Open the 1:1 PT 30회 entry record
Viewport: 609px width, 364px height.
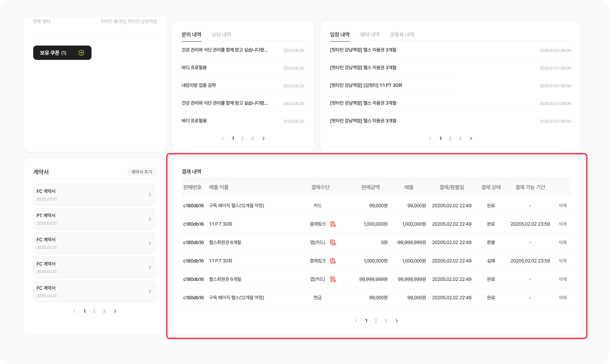[x=366, y=85]
